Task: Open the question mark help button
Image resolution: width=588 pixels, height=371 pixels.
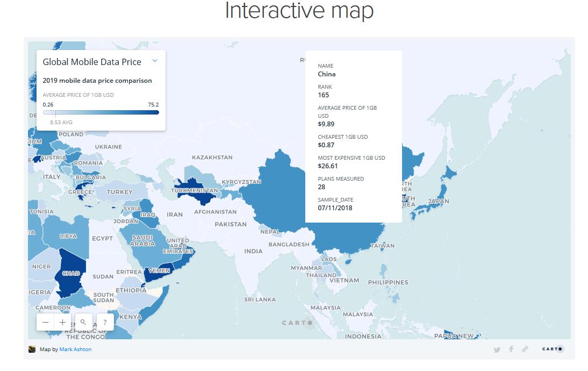Action: pyautogui.click(x=105, y=322)
